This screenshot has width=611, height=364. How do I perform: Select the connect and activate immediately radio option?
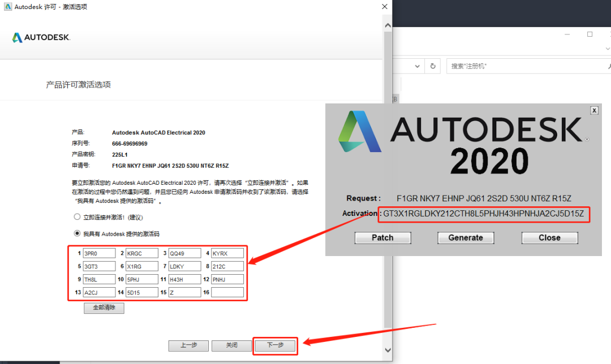[77, 217]
